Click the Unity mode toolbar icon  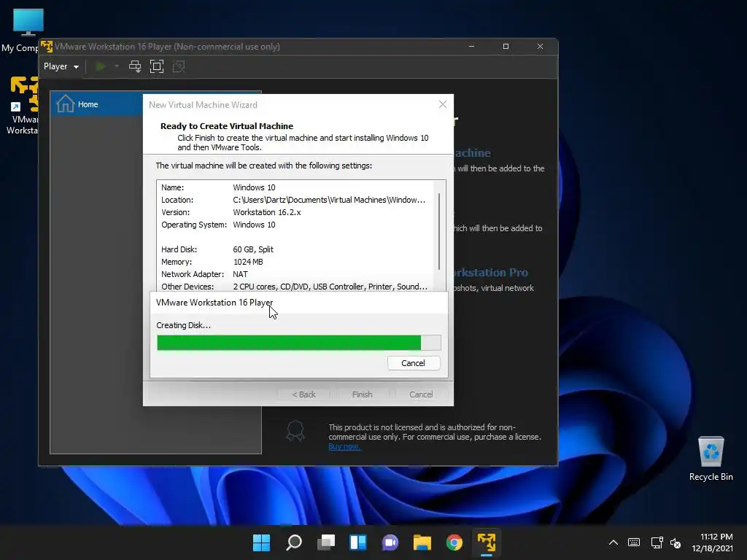click(x=179, y=66)
